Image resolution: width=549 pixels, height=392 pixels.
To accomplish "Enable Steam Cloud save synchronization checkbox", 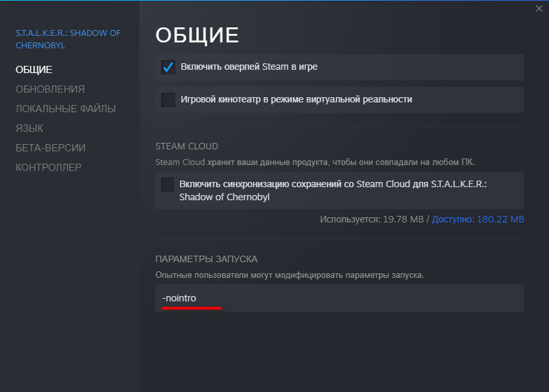I will pos(168,185).
